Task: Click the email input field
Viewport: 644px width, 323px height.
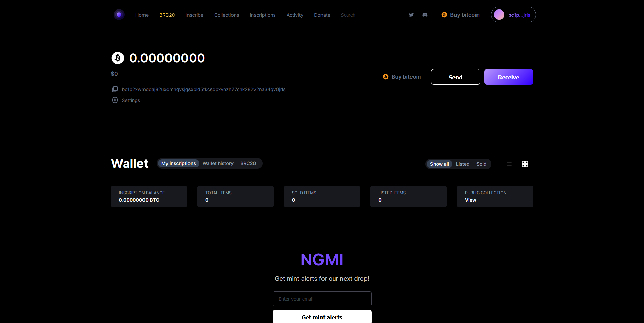Action: [x=322, y=299]
